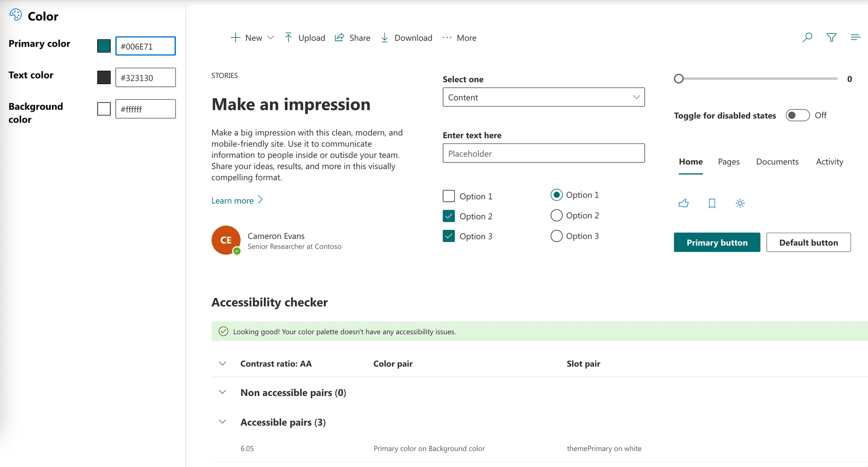868x467 pixels.
Task: Click the Share icon
Action: click(339, 37)
